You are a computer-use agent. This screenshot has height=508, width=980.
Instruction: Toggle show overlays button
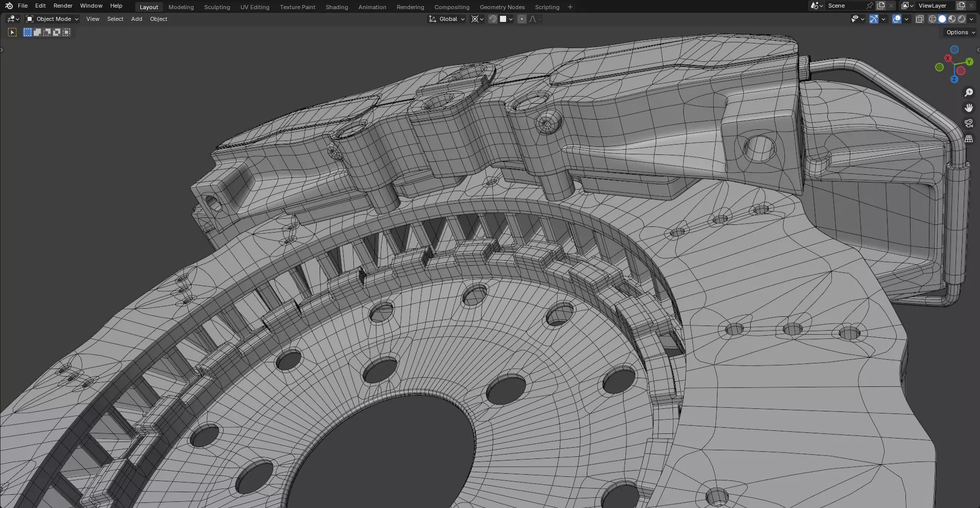coord(897,19)
